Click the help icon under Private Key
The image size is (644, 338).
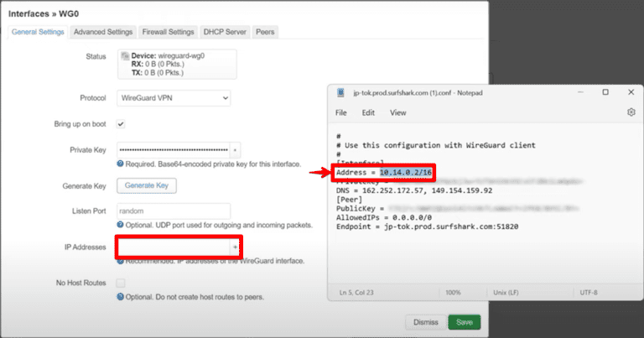(122, 164)
